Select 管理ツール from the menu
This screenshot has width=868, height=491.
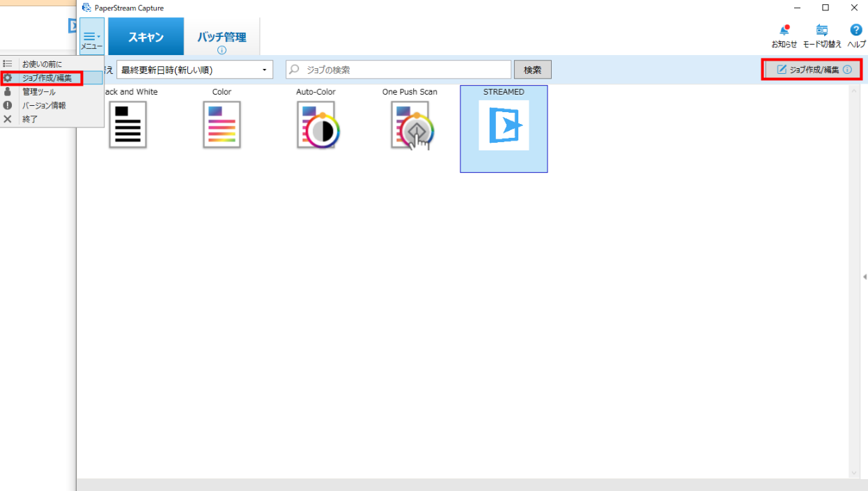39,92
